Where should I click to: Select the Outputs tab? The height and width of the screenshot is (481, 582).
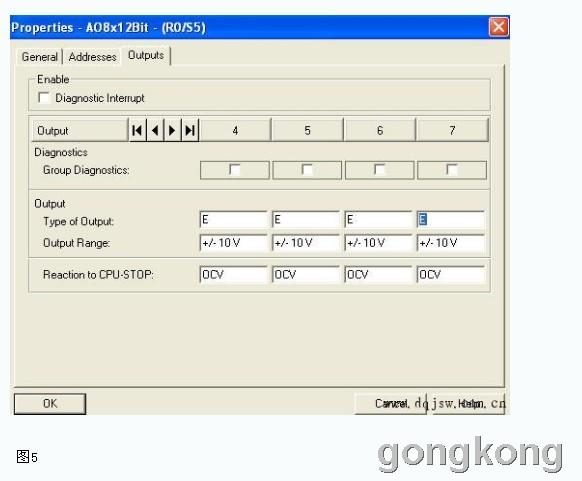pos(146,55)
